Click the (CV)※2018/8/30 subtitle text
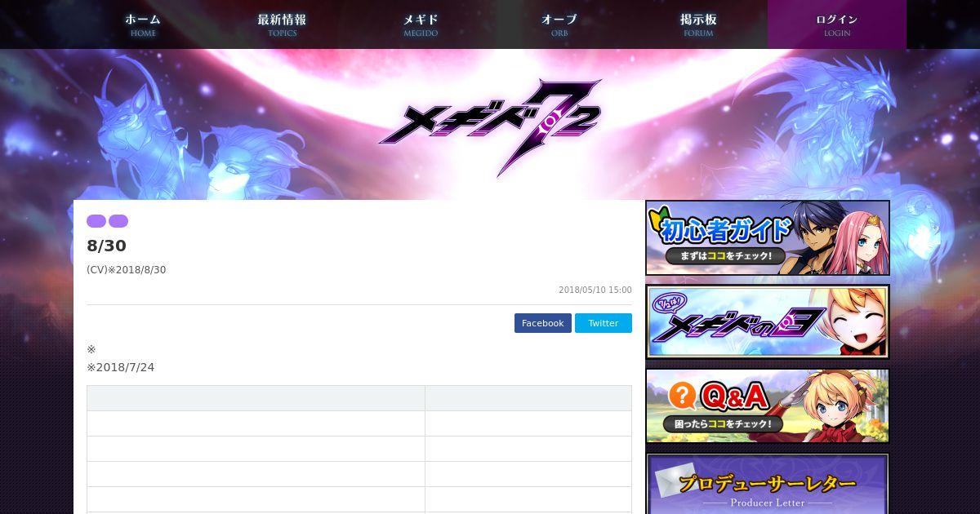The image size is (980, 514). coord(127,270)
